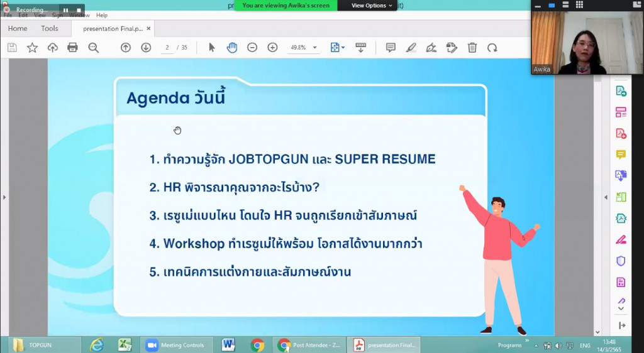Open the find text magnifier

coord(94,48)
